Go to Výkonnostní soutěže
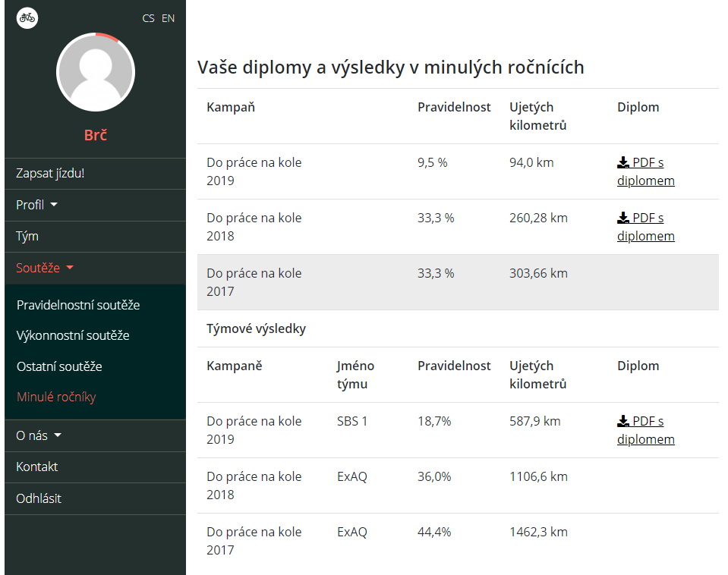The width and height of the screenshot is (728, 575). click(73, 335)
